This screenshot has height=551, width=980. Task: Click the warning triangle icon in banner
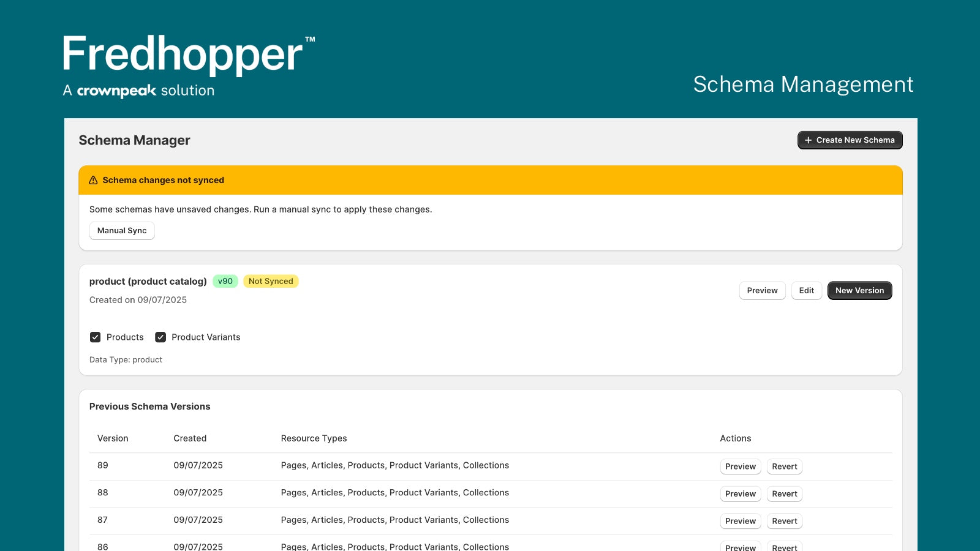click(93, 180)
